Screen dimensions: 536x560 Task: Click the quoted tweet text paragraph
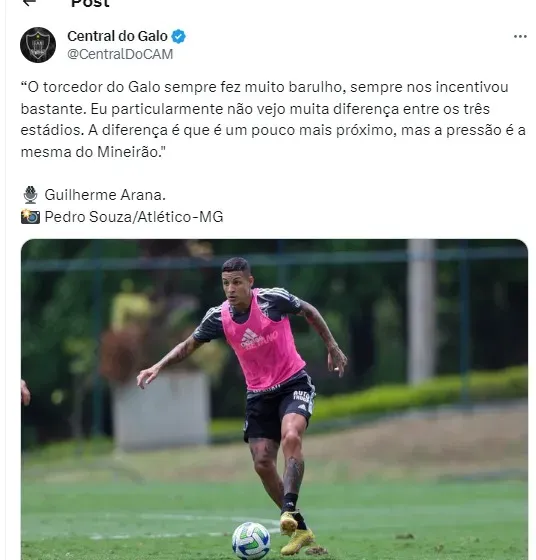273,120
